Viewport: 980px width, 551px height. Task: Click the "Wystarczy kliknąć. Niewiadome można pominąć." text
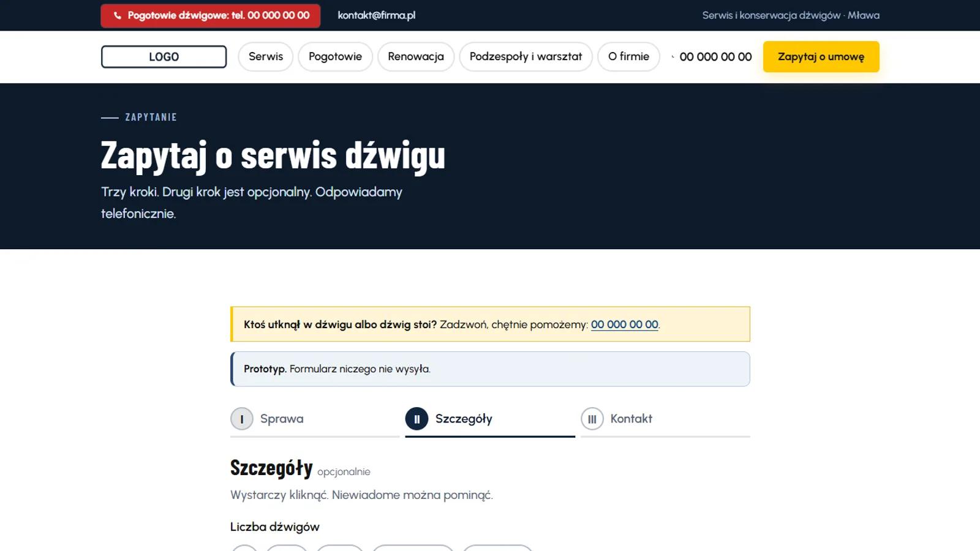361,495
